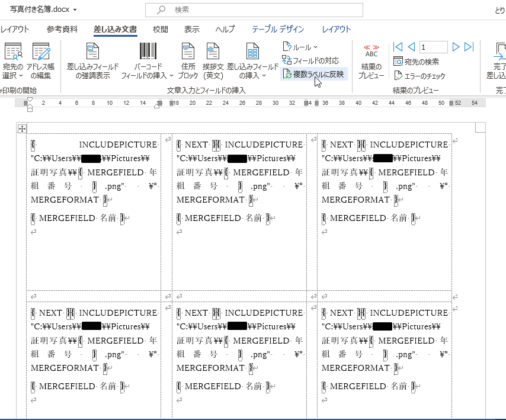This screenshot has width=506, height=420.
Task: Click the first line indent marker
Action: pos(30,100)
